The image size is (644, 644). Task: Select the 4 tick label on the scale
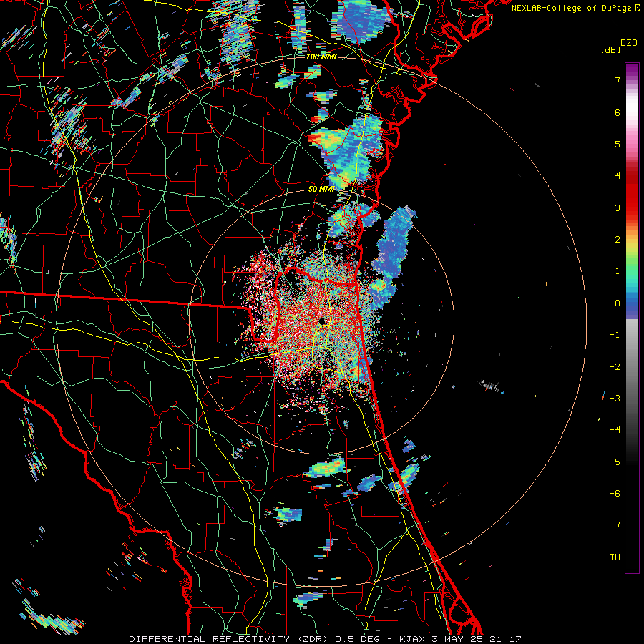pyautogui.click(x=618, y=176)
